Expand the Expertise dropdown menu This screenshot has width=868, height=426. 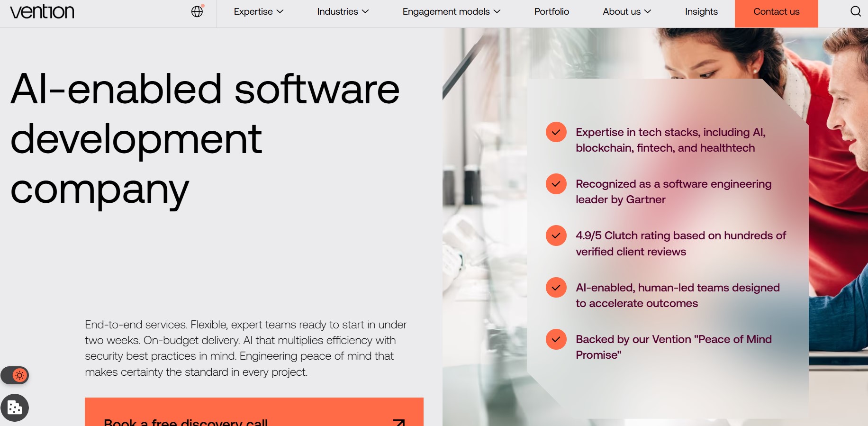click(x=258, y=12)
